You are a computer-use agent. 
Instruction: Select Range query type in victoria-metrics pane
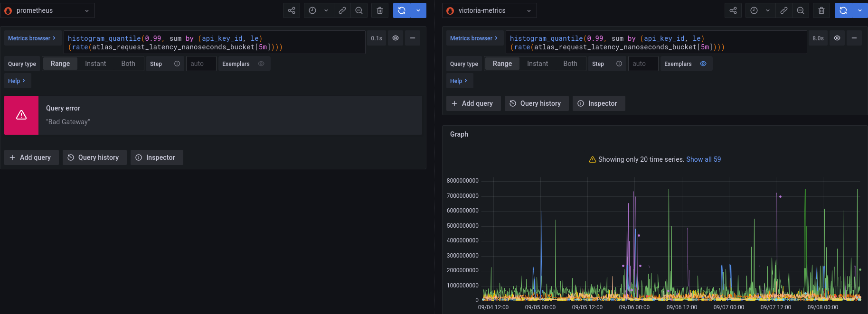[x=502, y=64]
